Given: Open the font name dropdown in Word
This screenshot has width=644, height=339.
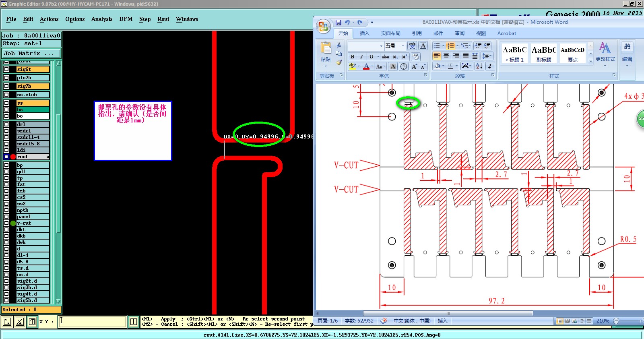Looking at the screenshot, I should click(381, 46).
